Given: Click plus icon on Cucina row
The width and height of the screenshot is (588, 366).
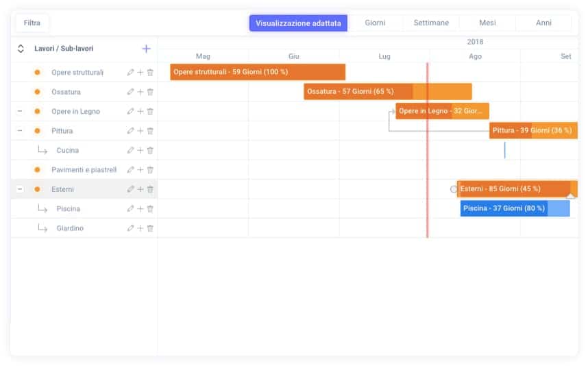Looking at the screenshot, I should click(x=140, y=150).
